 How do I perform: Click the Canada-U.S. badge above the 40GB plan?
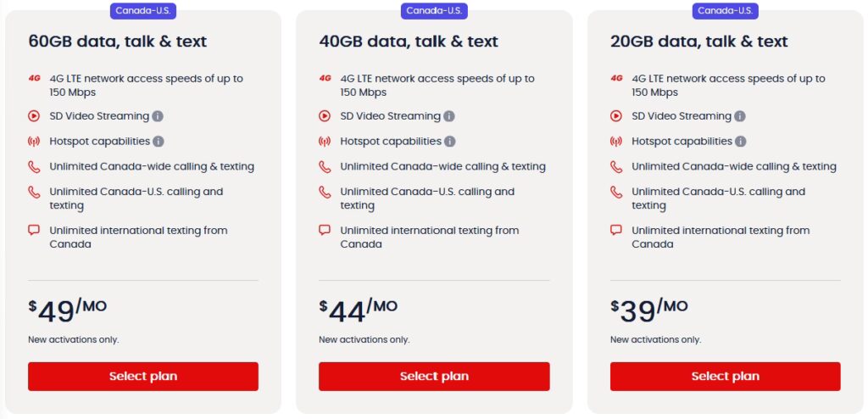coord(434,11)
